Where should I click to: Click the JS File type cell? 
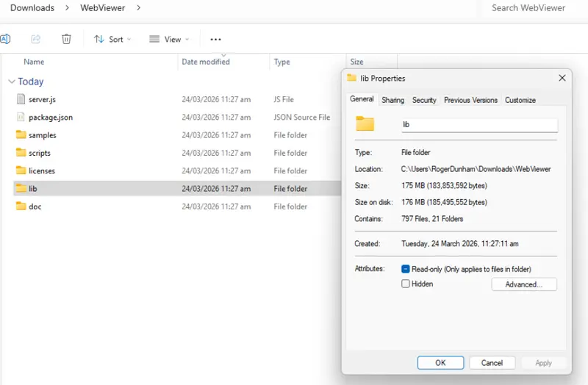pyautogui.click(x=284, y=99)
